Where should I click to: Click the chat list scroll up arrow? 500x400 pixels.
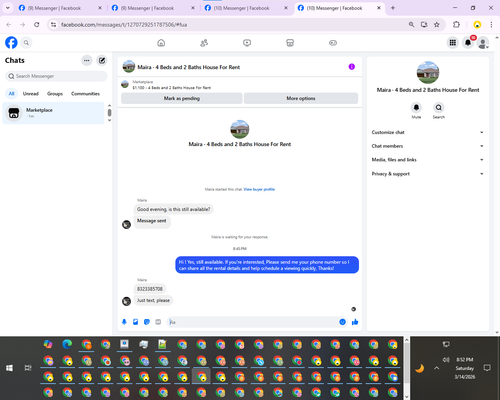[109, 105]
